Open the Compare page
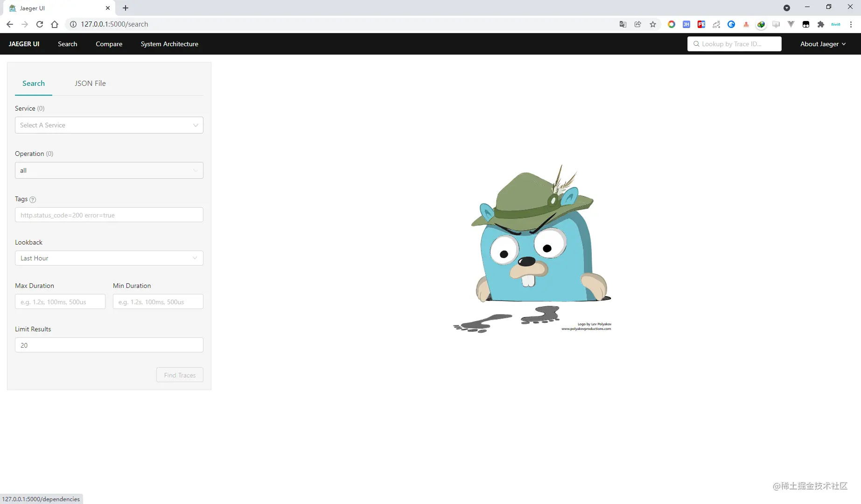Image resolution: width=861 pixels, height=504 pixels. [x=109, y=44]
